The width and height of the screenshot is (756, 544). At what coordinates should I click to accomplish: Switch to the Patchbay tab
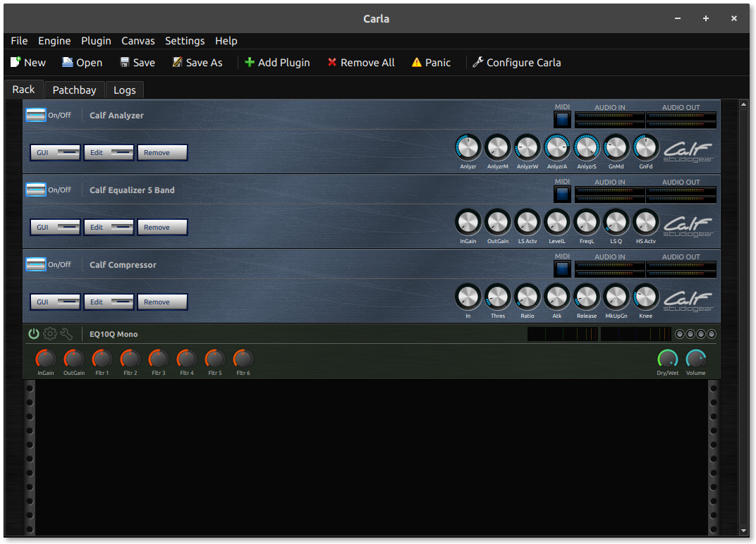click(74, 90)
